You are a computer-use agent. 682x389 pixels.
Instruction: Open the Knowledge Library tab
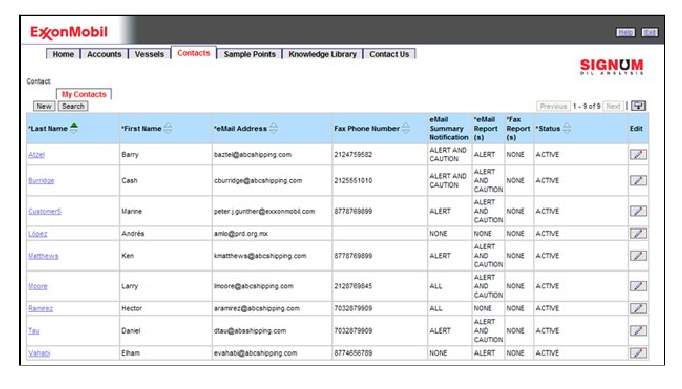click(322, 54)
